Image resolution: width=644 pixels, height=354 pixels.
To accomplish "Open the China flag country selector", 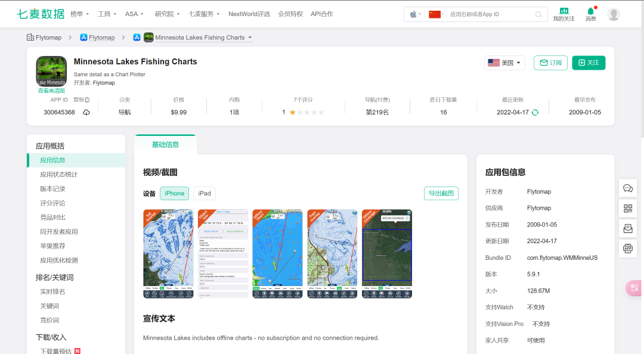I will pos(436,14).
